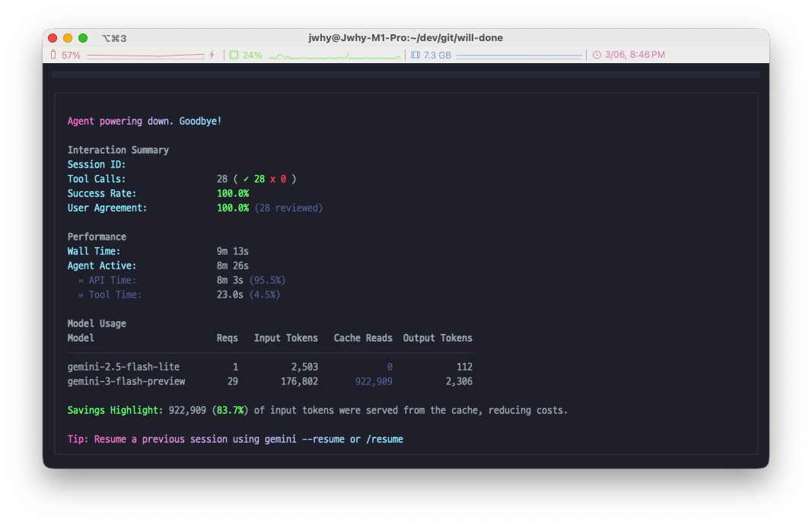Select the CPU 24% reading

252,55
